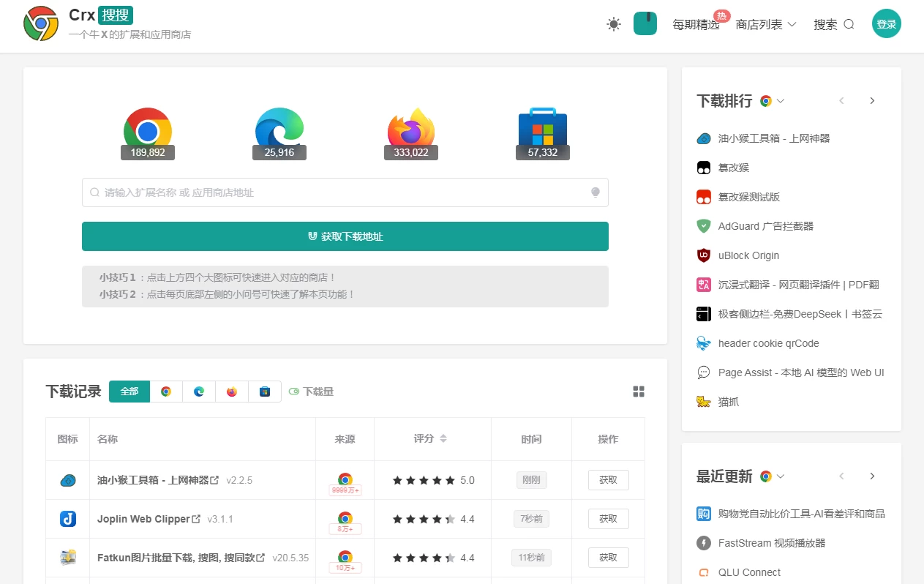Click the Chrome source icon in the Fatkun row

point(345,556)
